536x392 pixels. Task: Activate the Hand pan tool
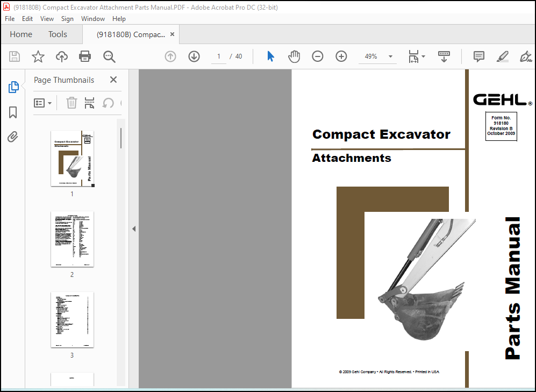[294, 56]
